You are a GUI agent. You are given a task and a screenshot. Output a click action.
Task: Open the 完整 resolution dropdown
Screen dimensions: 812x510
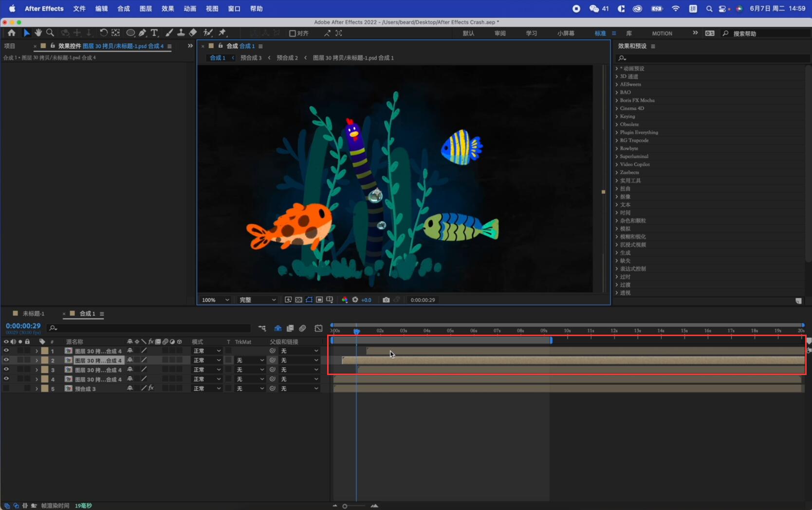tap(258, 300)
